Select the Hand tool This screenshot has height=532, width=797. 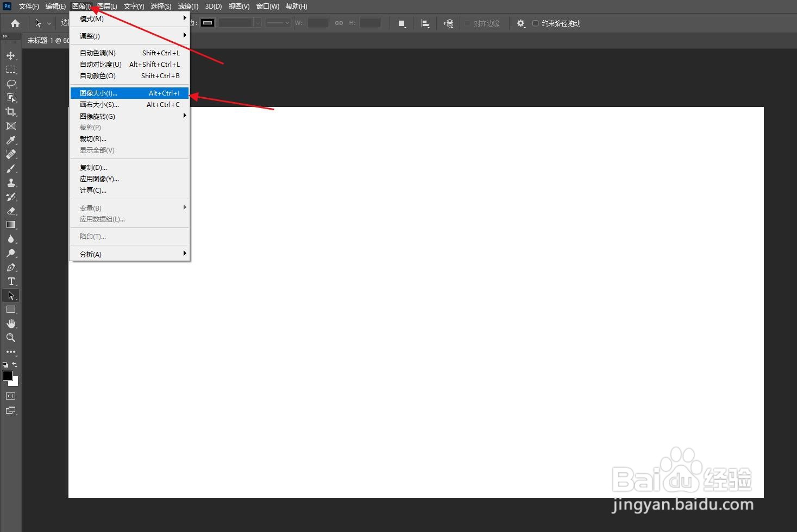[11, 324]
